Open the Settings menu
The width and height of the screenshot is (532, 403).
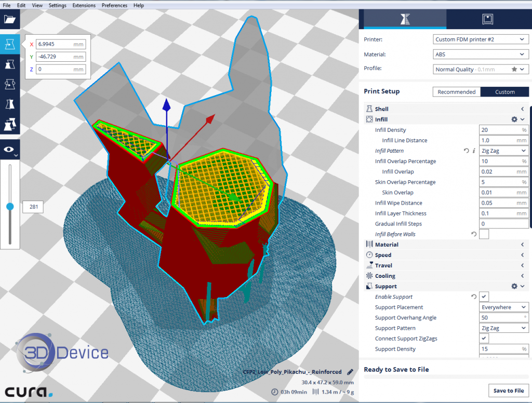(x=57, y=5)
